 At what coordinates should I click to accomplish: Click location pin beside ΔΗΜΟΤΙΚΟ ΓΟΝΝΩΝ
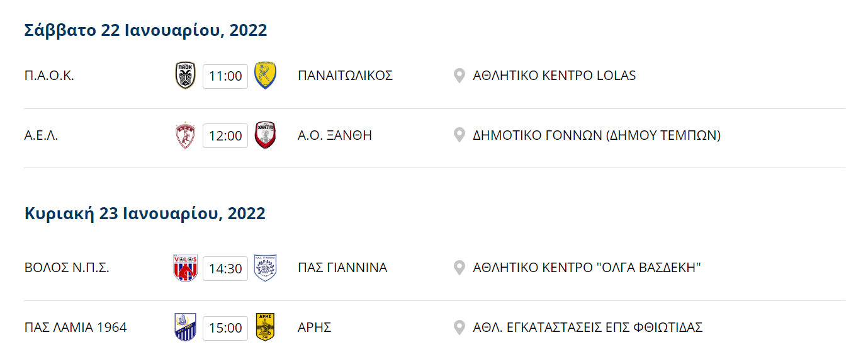[x=459, y=135]
